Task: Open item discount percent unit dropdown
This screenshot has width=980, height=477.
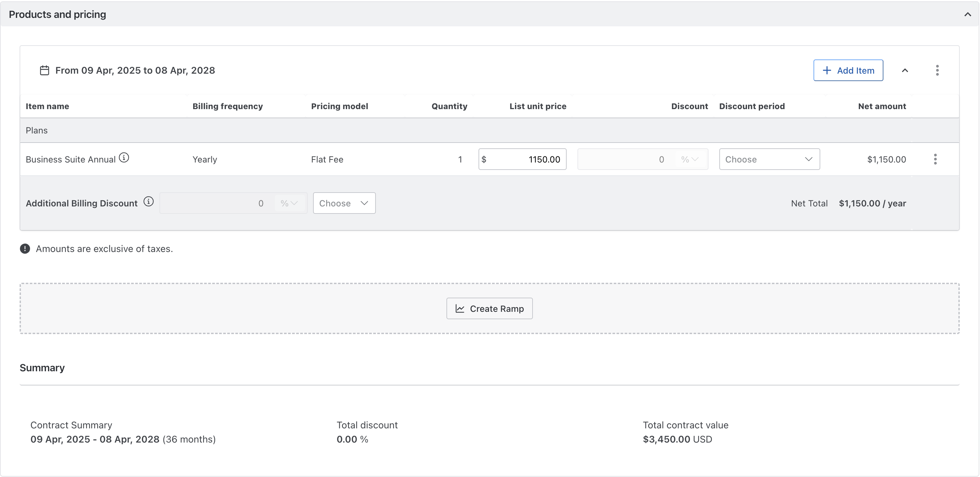Action: pos(689,159)
